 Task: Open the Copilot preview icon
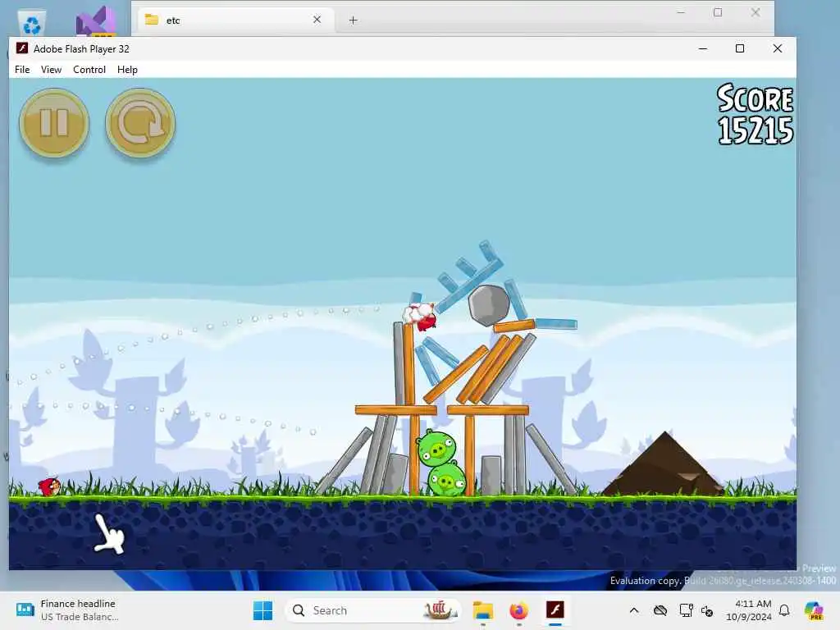[814, 610]
